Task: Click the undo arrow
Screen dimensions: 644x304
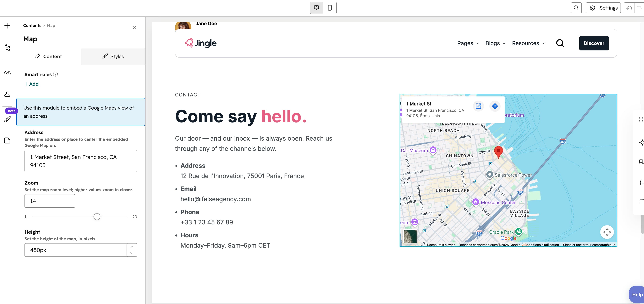Action: 629,8
